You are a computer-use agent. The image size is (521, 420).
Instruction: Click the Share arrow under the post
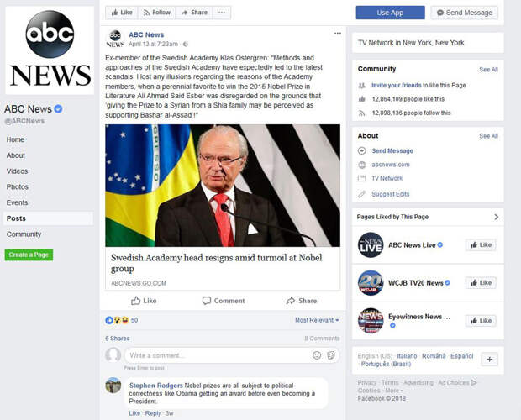302,301
